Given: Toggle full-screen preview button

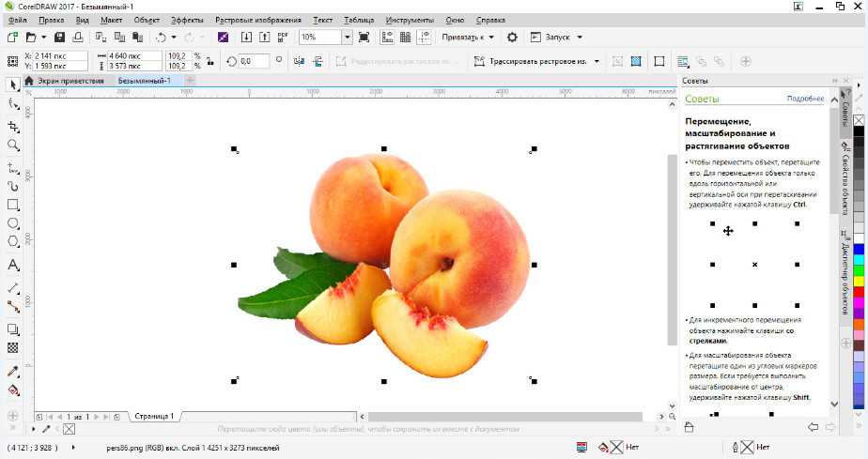Looking at the screenshot, I should (x=364, y=38).
